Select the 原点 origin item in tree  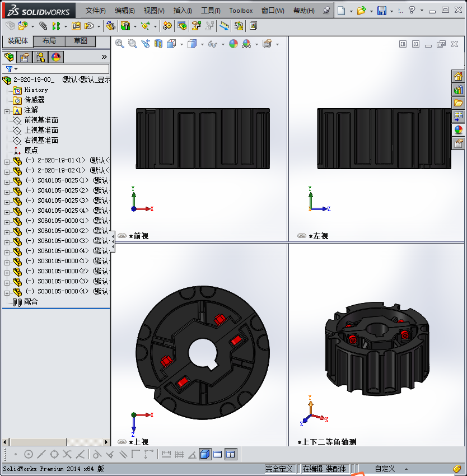coord(31,150)
